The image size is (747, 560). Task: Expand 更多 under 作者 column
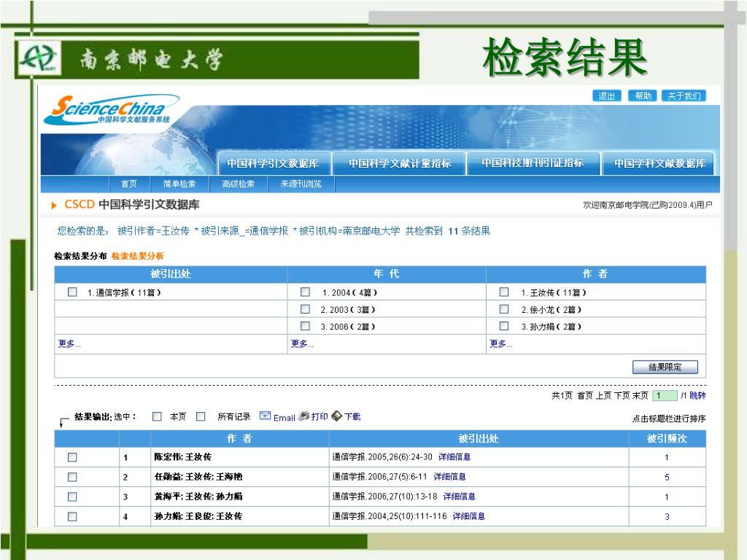(x=500, y=344)
